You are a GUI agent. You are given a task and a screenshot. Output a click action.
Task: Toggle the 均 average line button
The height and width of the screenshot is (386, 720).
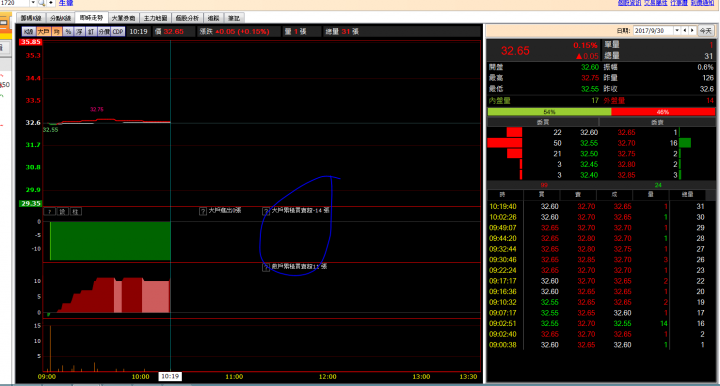coord(56,32)
